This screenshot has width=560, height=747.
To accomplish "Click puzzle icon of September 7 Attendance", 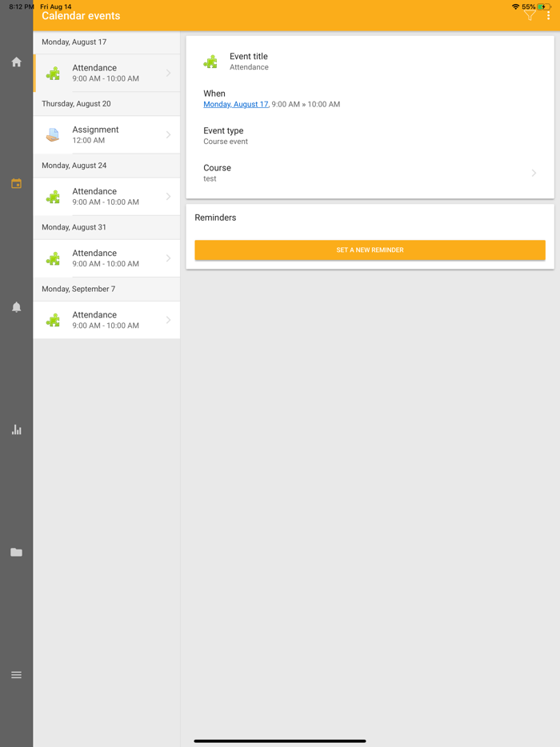I will click(53, 320).
